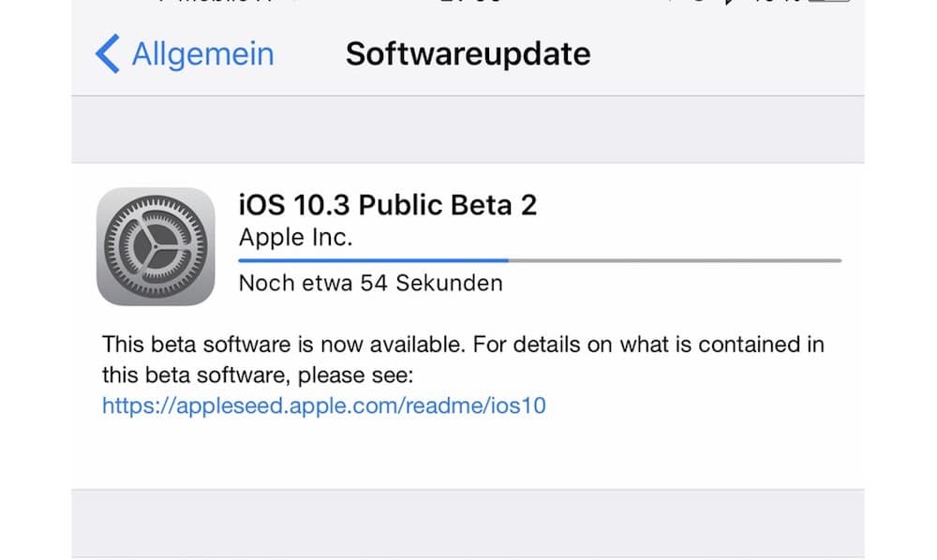Click the blue filled part of download progress bar
Image resolution: width=937 pixels, height=560 pixels.
click(x=373, y=260)
